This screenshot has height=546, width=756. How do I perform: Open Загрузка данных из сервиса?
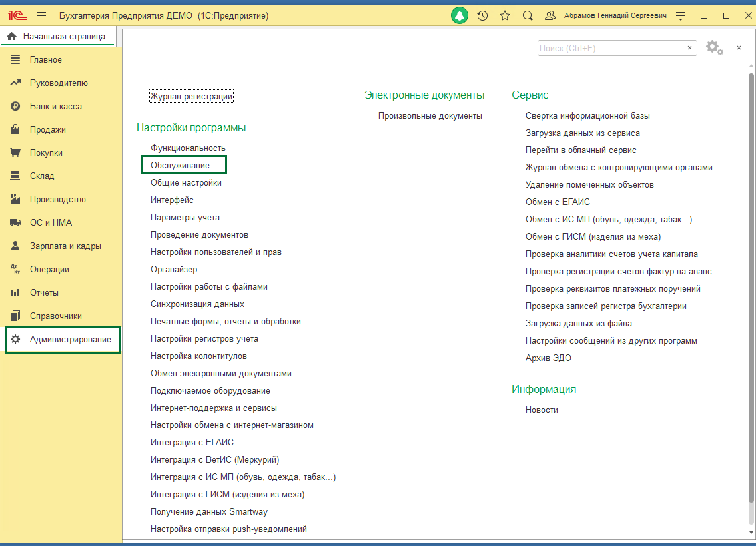click(x=583, y=133)
